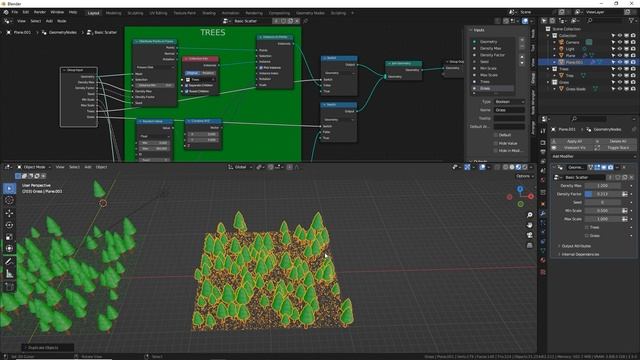Select Plane.001 in the outliner
This screenshot has height=360, width=640.
(574, 62)
